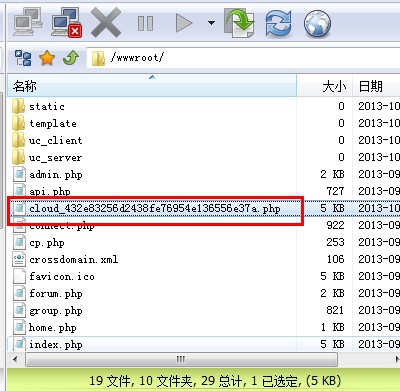Select the crossdomain.xml file
The height and width of the screenshot is (391, 400).
(73, 259)
